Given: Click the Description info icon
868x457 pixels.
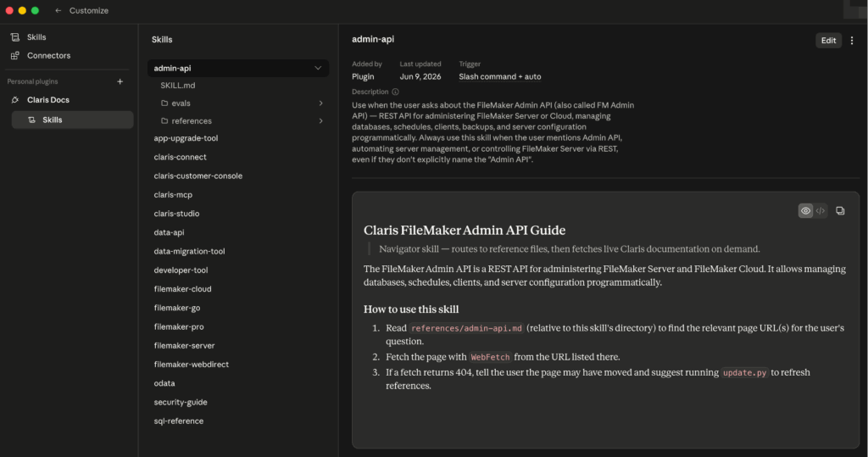Looking at the screenshot, I should pos(395,92).
